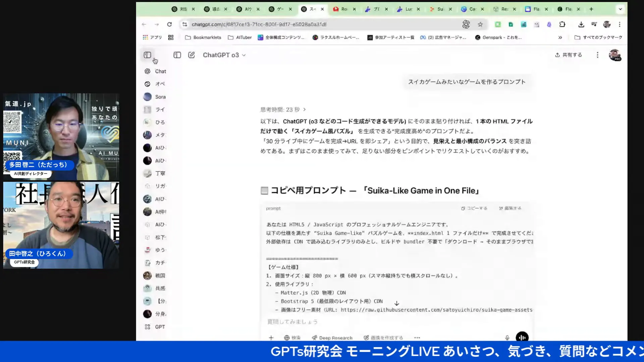Image resolution: width=644 pixels, height=362 pixels.
Task: Select the 松下 GPT in sidebar
Action: pyautogui.click(x=155, y=237)
